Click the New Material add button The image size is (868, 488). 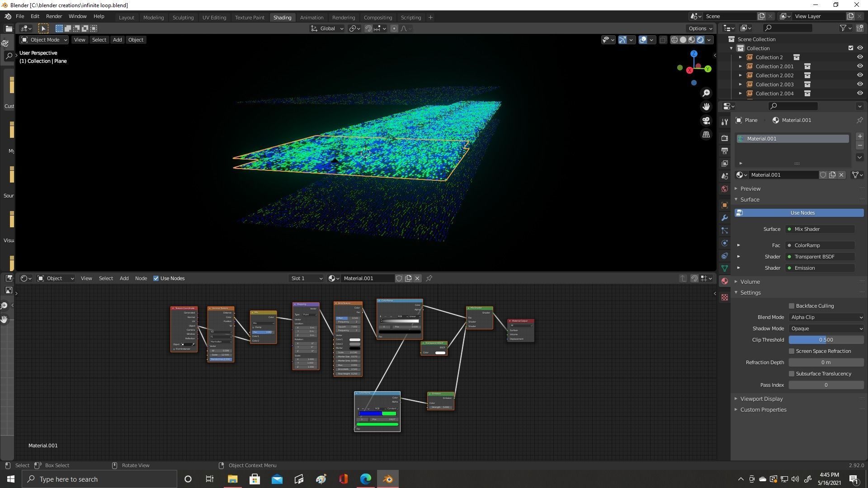coord(860,136)
